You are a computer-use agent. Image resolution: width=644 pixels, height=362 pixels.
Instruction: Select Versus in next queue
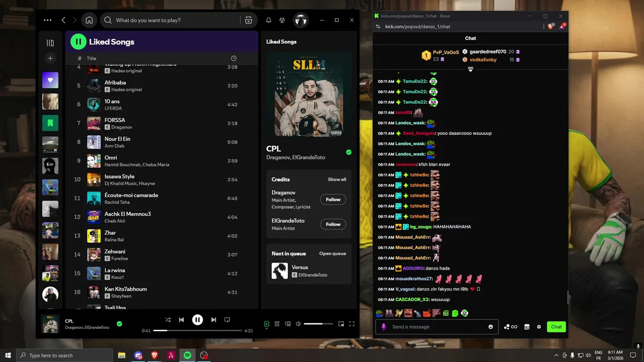pyautogui.click(x=308, y=271)
